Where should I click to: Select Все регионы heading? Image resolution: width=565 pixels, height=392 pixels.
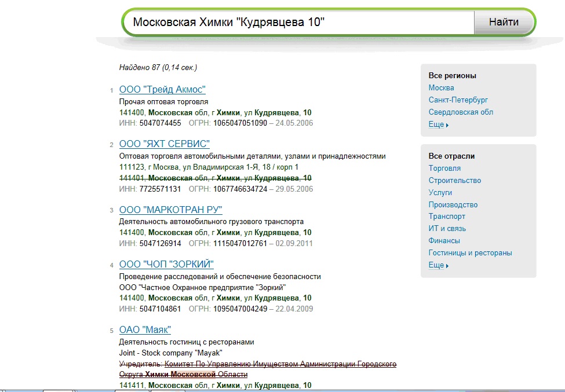(452, 76)
